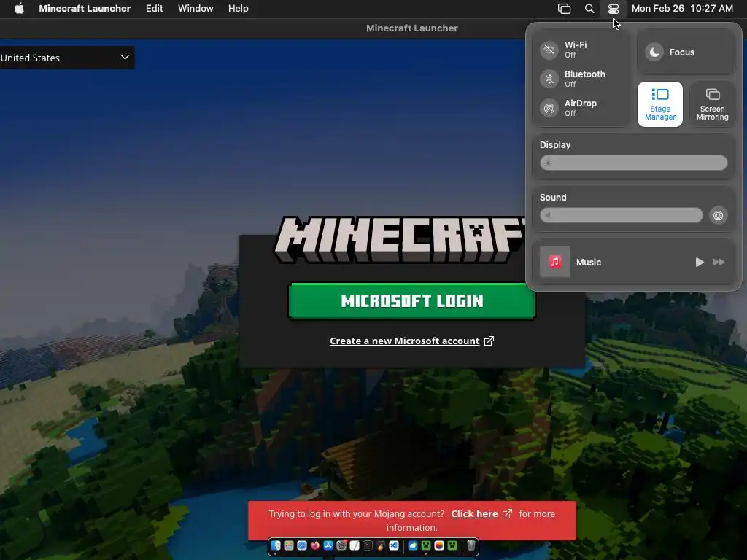Viewport: 747px width, 560px height.
Task: Turn on AirDrop in Control Center
Action: pyautogui.click(x=549, y=108)
